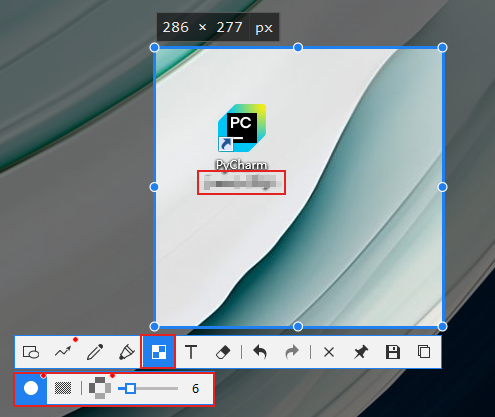Click the PyCharm desktop shortcut icon
The height and width of the screenshot is (417, 495).
tap(242, 128)
